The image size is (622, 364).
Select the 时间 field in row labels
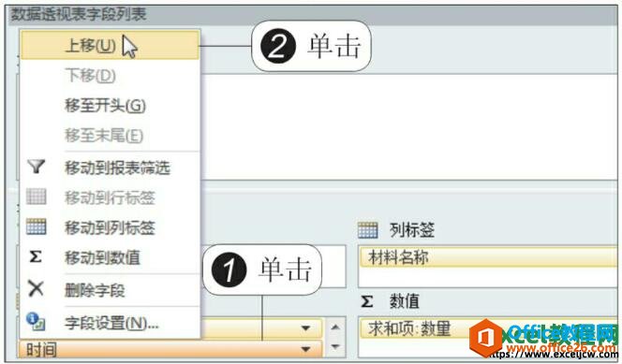(170, 350)
